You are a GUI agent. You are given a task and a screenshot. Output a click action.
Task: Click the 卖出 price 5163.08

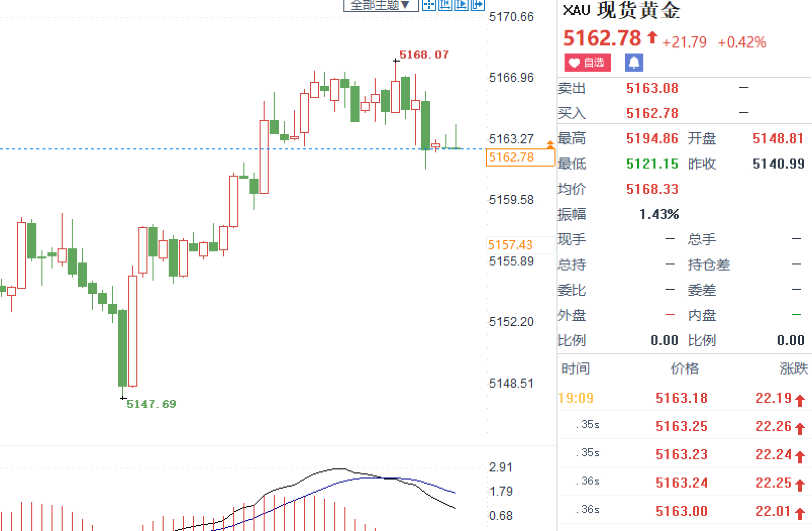[x=652, y=88]
